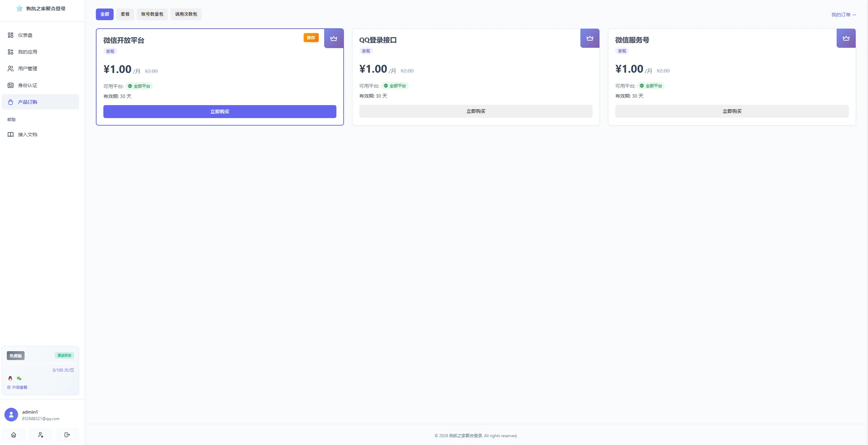
Task: Click 套餐 tag under 微信开放平台
Action: (x=110, y=52)
